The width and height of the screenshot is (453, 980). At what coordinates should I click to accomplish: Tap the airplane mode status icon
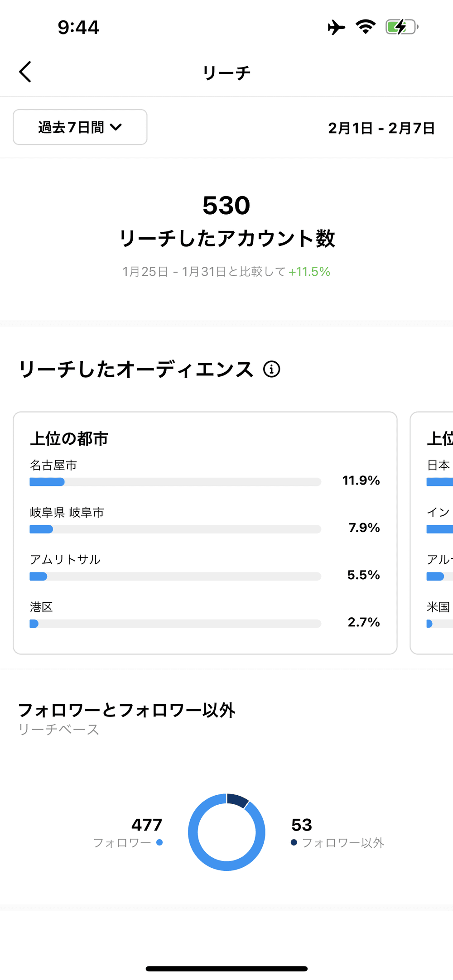(336, 27)
